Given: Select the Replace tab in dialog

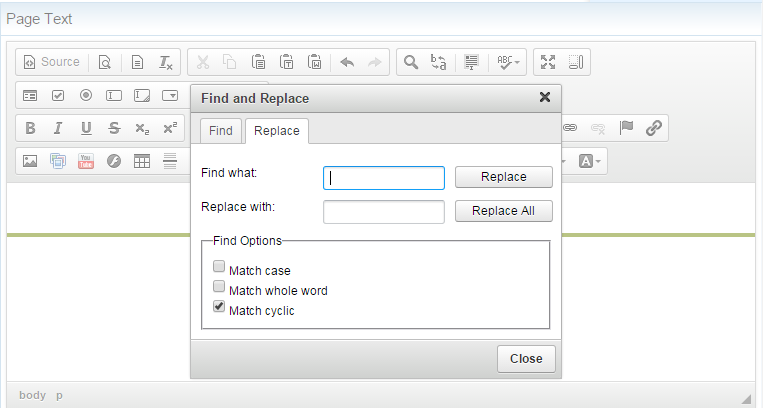Looking at the screenshot, I should pyautogui.click(x=276, y=131).
